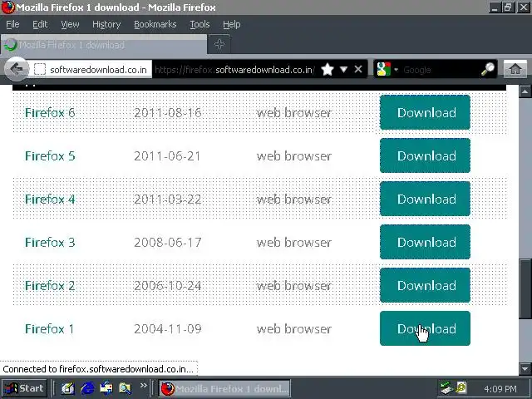The width and height of the screenshot is (532, 399).
Task: Select the Mozilla Firefox 1 download tab
Action: 103,44
